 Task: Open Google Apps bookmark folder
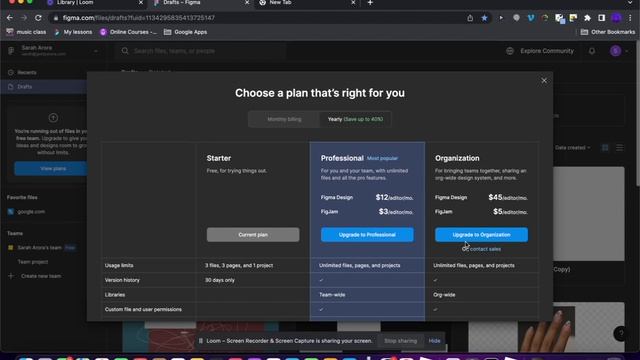click(185, 32)
